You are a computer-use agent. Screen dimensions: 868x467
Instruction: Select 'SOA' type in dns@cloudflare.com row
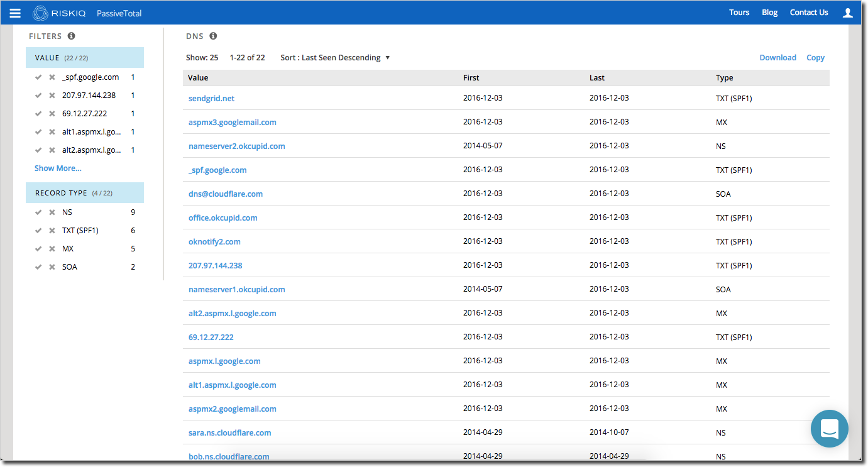pos(723,194)
